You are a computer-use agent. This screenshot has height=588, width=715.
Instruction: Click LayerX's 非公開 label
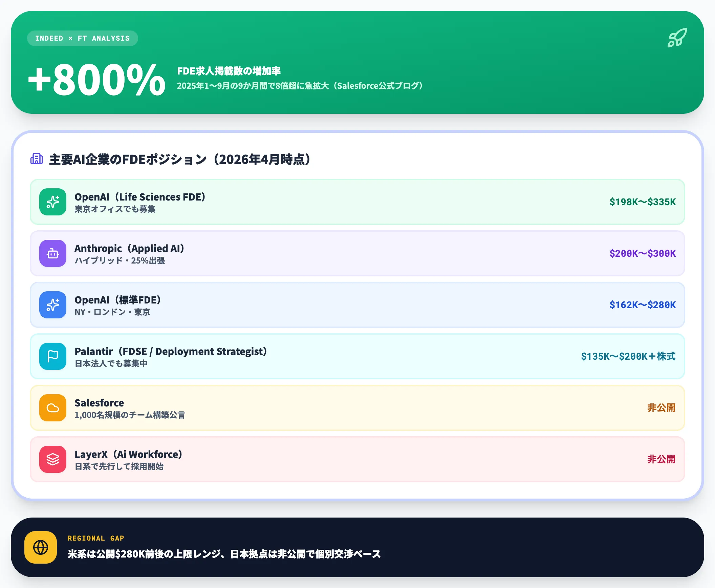(661, 459)
